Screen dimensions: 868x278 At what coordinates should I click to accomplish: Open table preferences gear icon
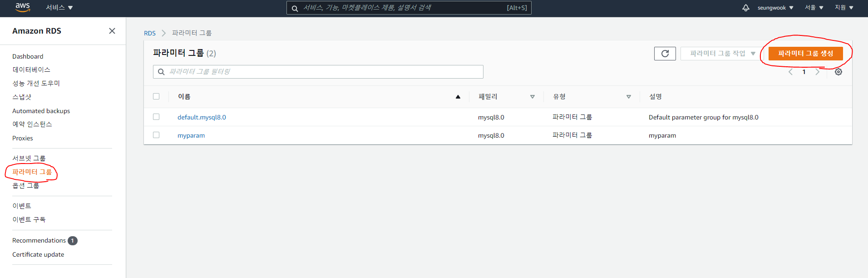838,72
